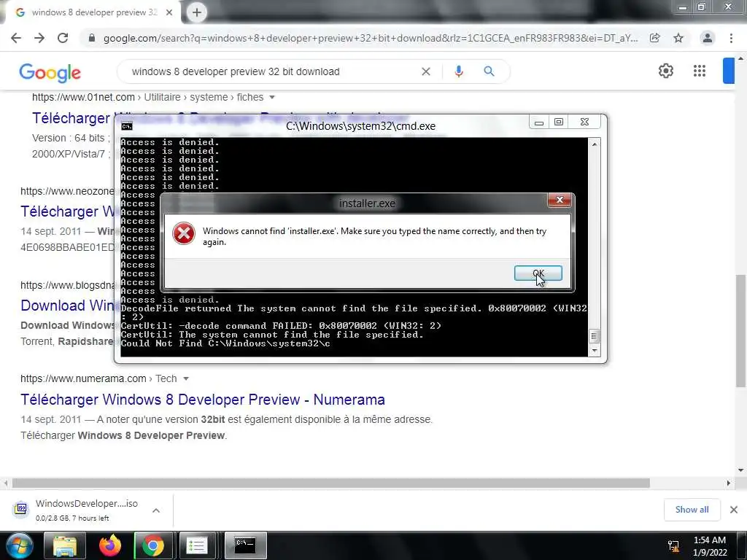
Task: Open File Explorer from taskbar
Action: tap(65, 545)
